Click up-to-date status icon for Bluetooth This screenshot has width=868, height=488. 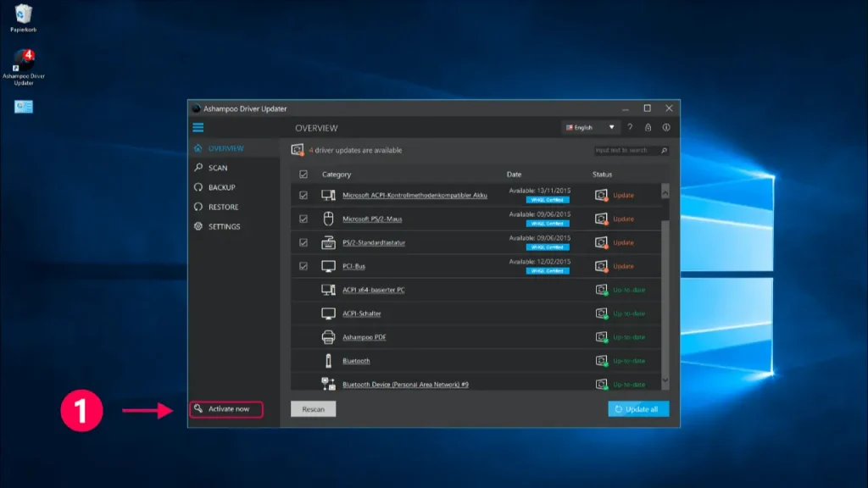coord(601,361)
